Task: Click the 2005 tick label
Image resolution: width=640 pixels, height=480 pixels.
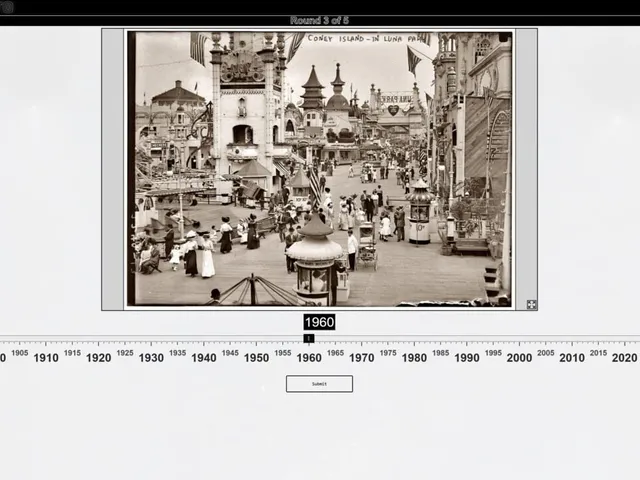Action: (x=546, y=353)
